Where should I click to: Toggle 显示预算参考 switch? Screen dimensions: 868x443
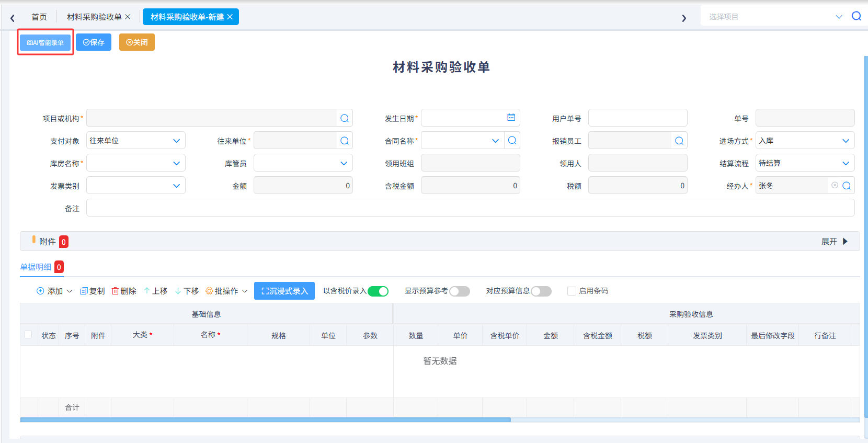460,291
